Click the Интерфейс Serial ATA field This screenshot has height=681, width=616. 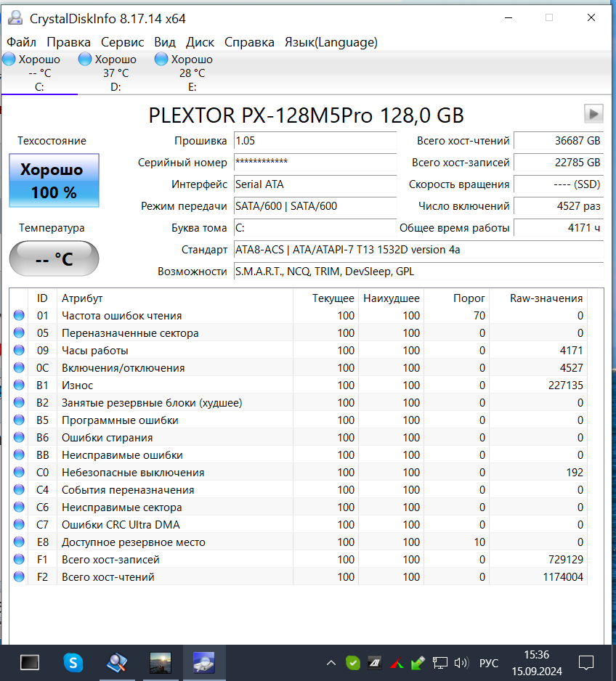pos(315,184)
